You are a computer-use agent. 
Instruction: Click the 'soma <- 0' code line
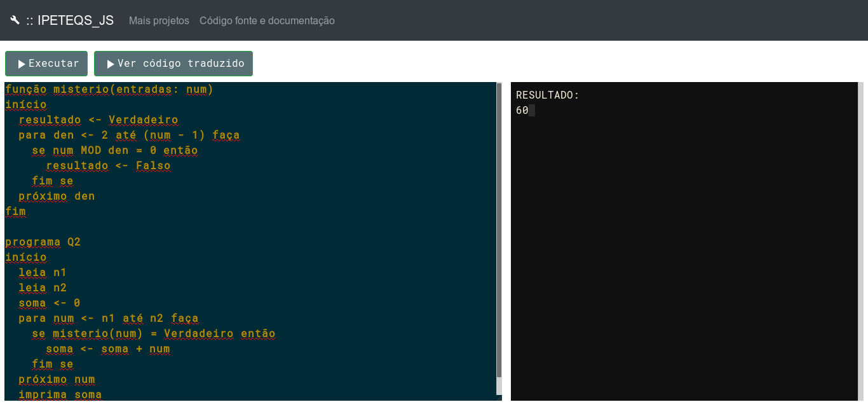(50, 303)
